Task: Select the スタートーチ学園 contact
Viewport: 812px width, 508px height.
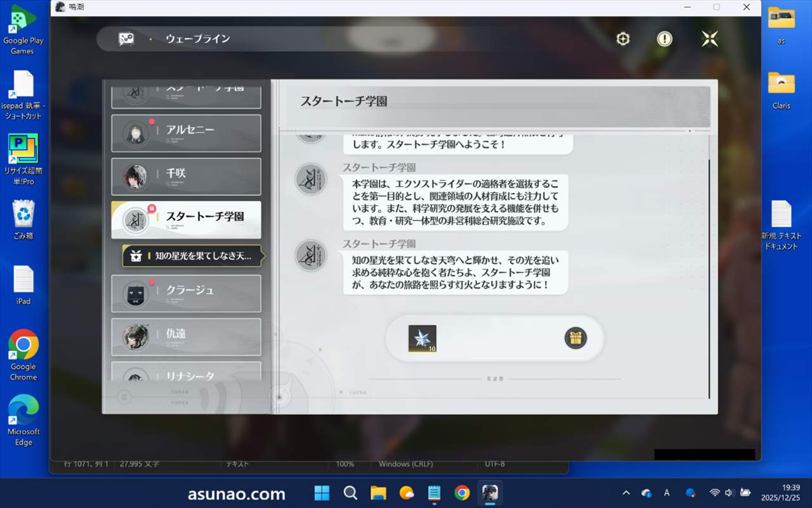Action: click(186, 220)
